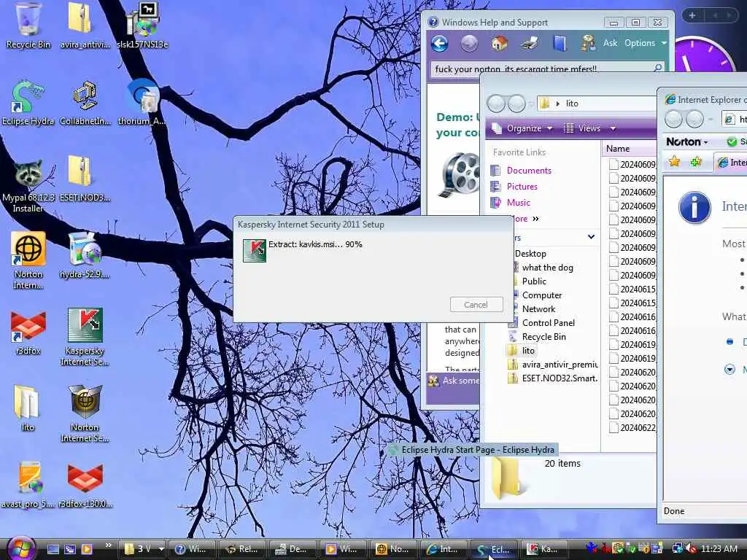Click Show Desktop quick launch icon
This screenshot has width=747, height=560.
click(53, 549)
